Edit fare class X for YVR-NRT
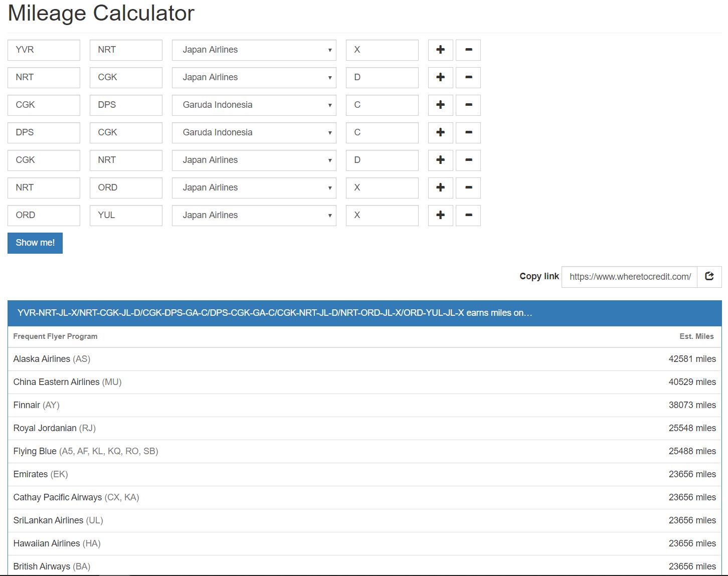The image size is (728, 576). tap(382, 50)
